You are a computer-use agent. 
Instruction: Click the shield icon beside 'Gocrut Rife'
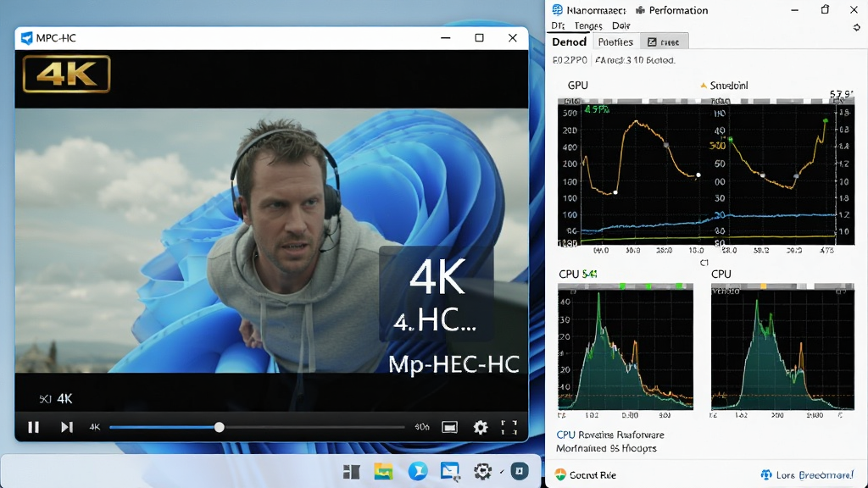[x=561, y=474]
